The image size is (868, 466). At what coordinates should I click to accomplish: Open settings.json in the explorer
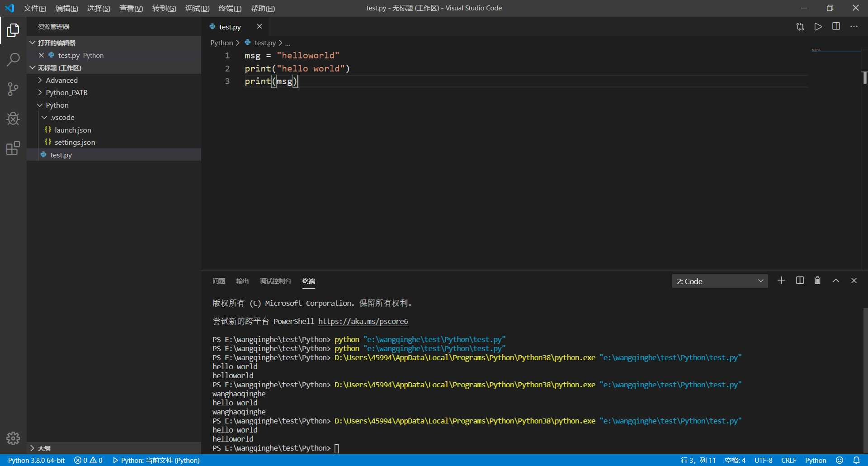pos(75,143)
